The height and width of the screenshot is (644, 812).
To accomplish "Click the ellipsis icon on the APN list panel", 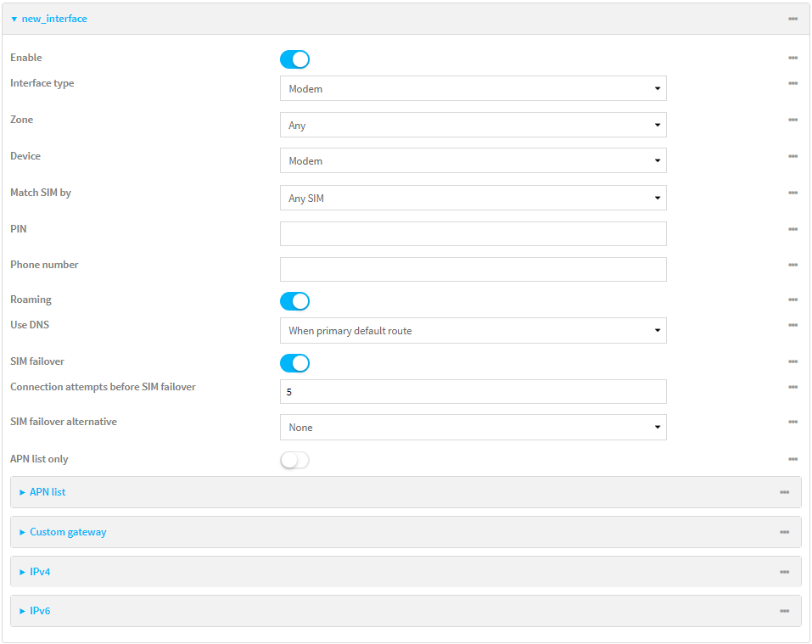I will [x=784, y=492].
